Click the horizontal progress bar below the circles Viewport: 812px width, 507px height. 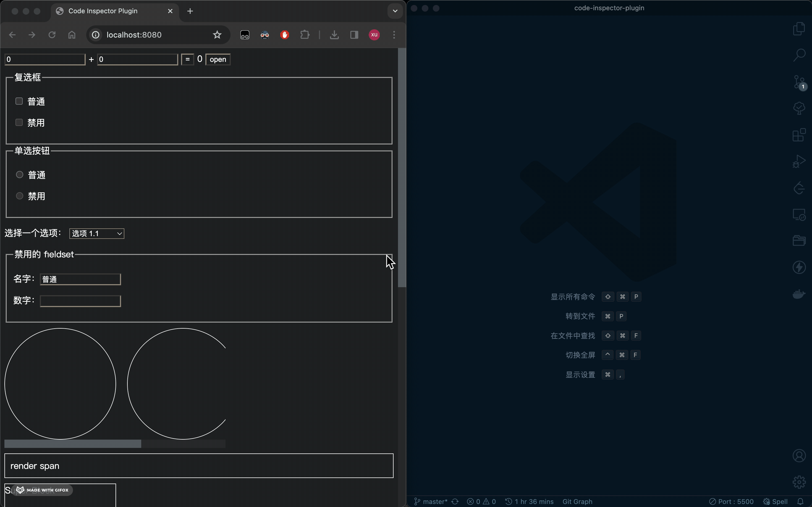(x=115, y=443)
